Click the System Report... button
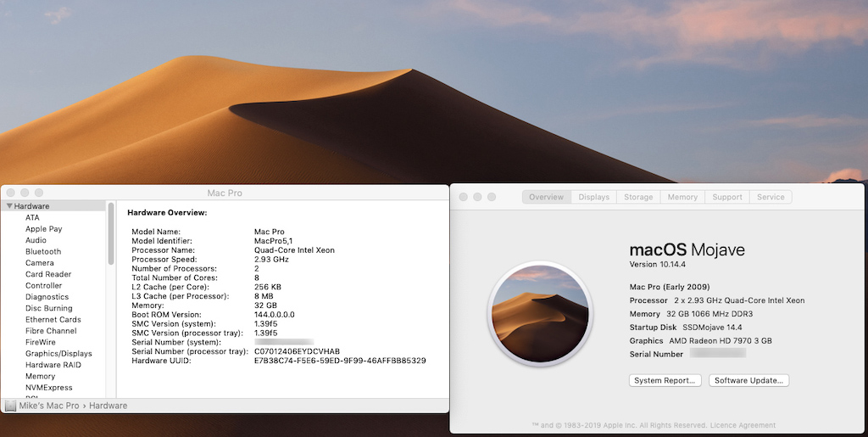This screenshot has width=868, height=437. coord(665,380)
